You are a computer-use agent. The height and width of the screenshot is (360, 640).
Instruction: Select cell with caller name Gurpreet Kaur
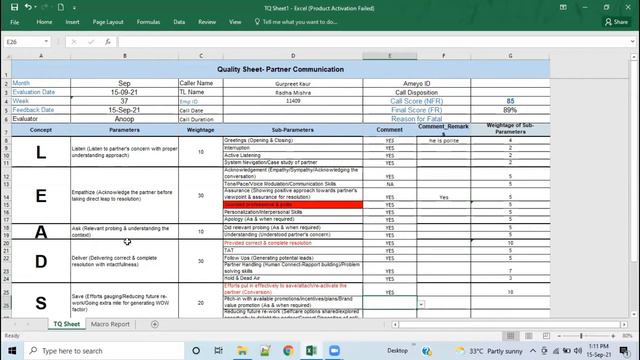tap(293, 83)
